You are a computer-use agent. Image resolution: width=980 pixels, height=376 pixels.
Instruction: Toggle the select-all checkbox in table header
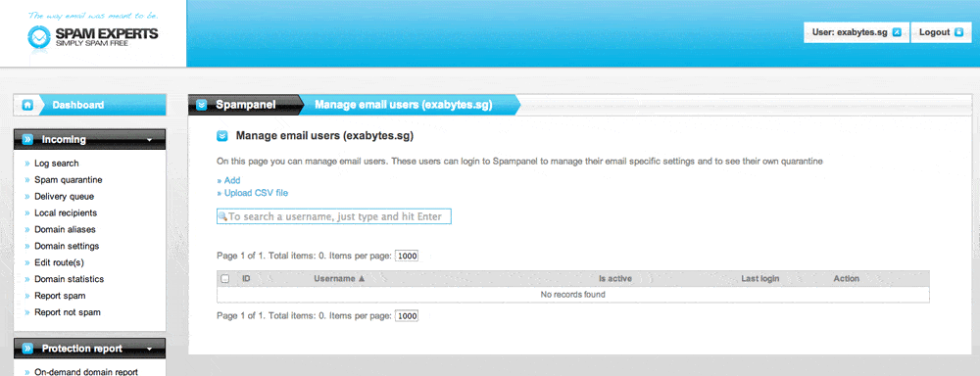coord(225,278)
